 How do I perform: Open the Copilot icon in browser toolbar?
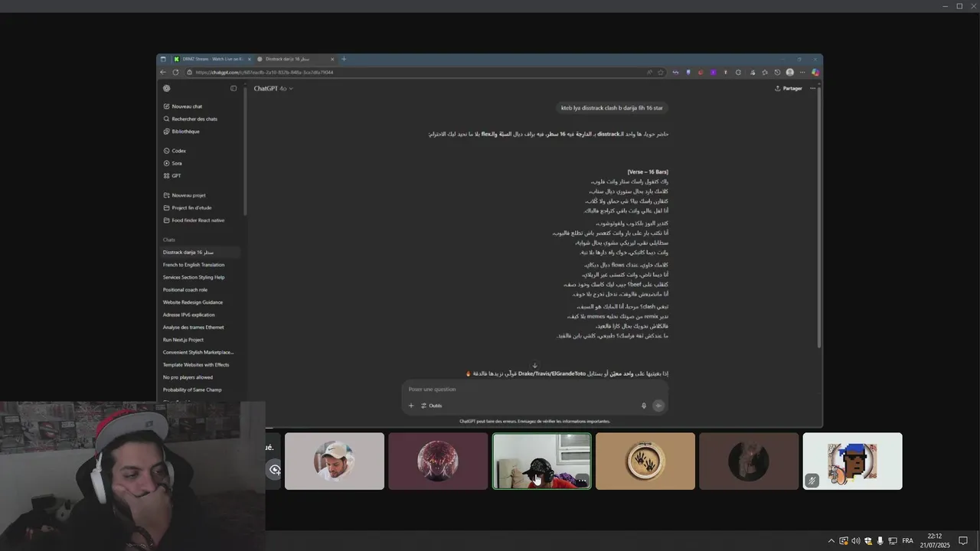click(x=815, y=73)
